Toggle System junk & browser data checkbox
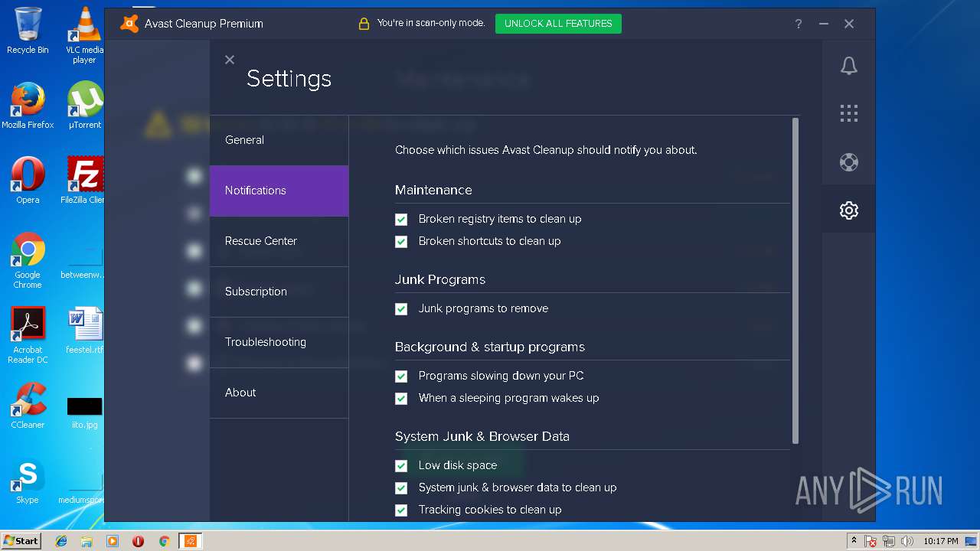Viewport: 980px width, 551px height. [401, 488]
